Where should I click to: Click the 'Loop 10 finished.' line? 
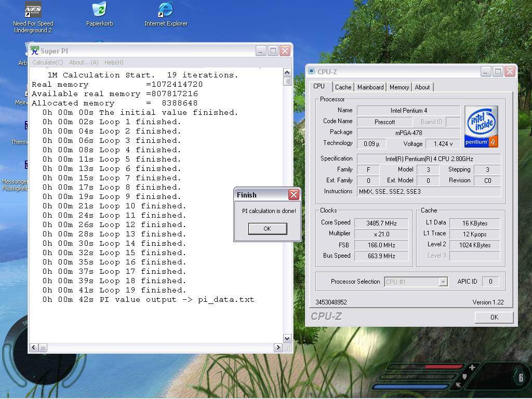point(114,206)
